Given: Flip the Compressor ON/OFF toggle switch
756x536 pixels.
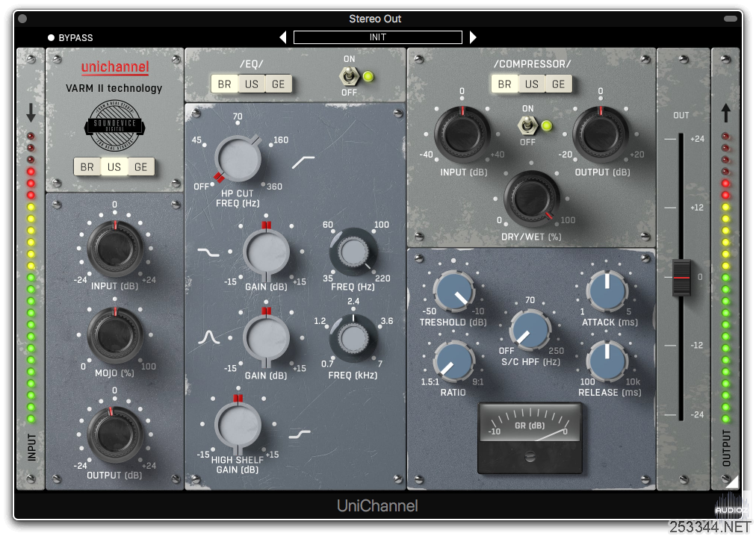Looking at the screenshot, I should click(527, 126).
